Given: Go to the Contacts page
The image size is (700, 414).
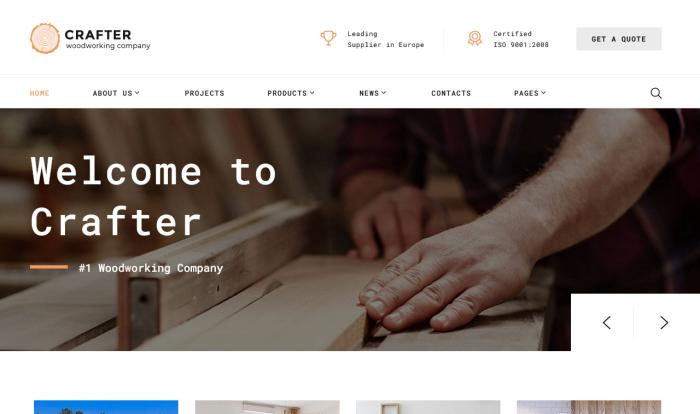Looking at the screenshot, I should tap(451, 93).
